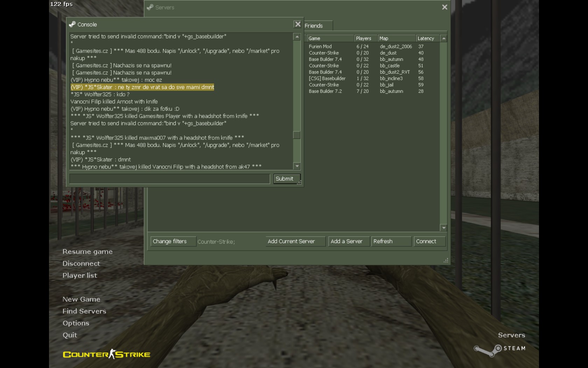This screenshot has width=588, height=368.
Task: Click the highlighted *JS*Skater chat line
Action: tap(142, 87)
